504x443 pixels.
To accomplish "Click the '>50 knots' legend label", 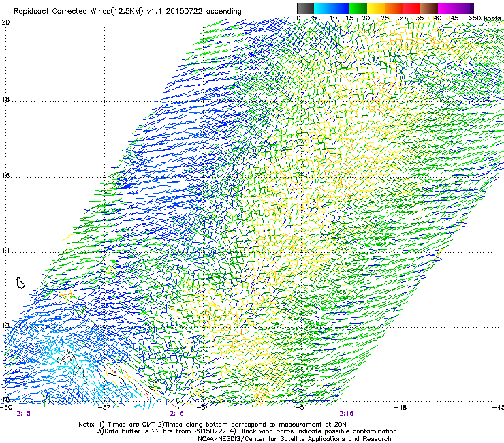I will (484, 18).
